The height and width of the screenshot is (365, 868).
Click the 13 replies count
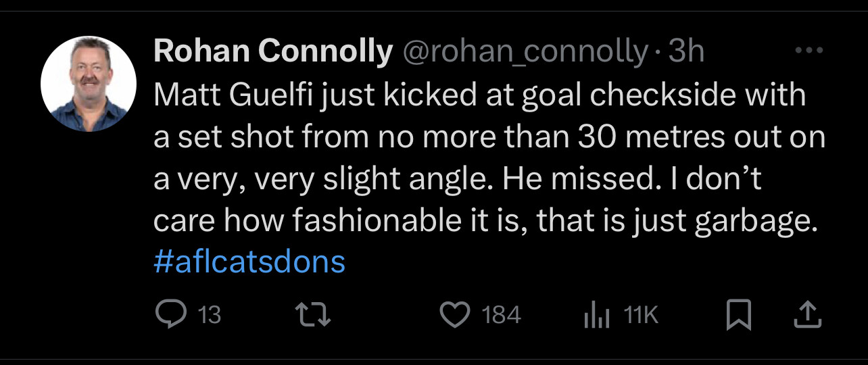point(210,315)
